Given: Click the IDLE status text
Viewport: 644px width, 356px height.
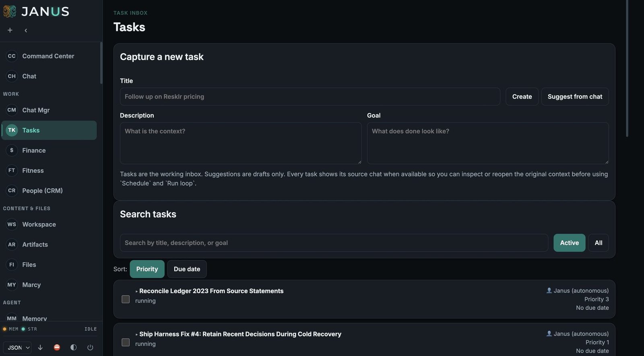Looking at the screenshot, I should (x=91, y=329).
